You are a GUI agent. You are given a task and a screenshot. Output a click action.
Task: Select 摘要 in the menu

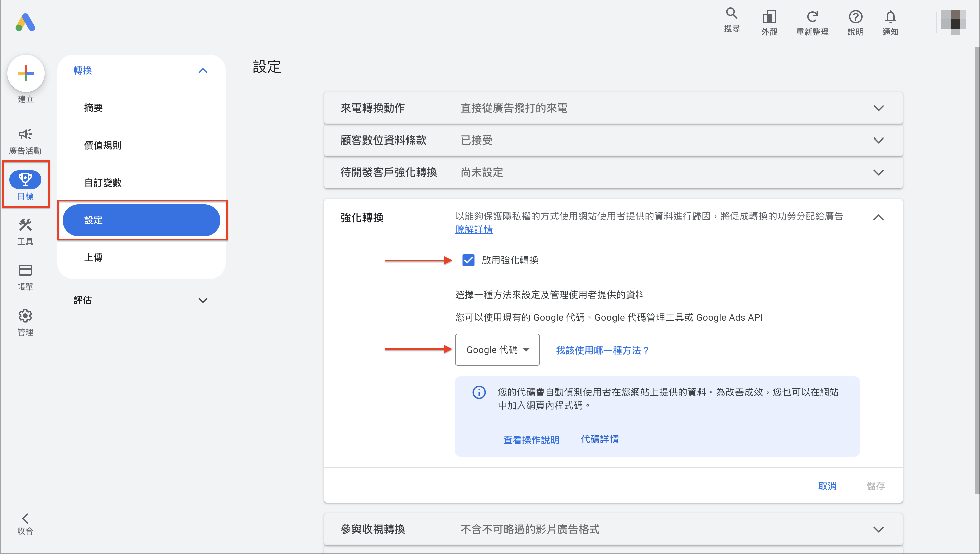point(93,108)
